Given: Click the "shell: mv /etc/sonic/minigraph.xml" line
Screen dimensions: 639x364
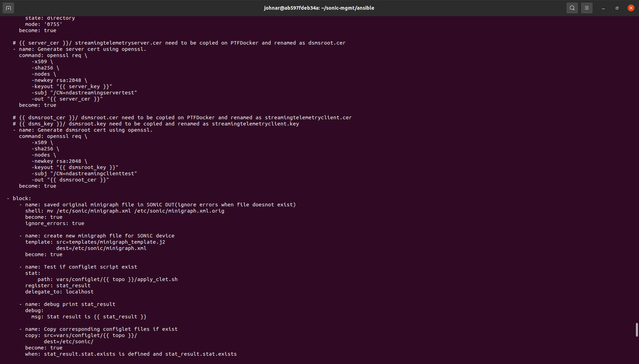Looking at the screenshot, I should (125, 211).
